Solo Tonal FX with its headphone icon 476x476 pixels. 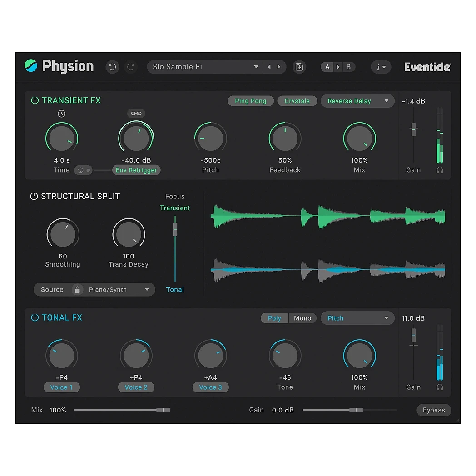[x=440, y=387]
